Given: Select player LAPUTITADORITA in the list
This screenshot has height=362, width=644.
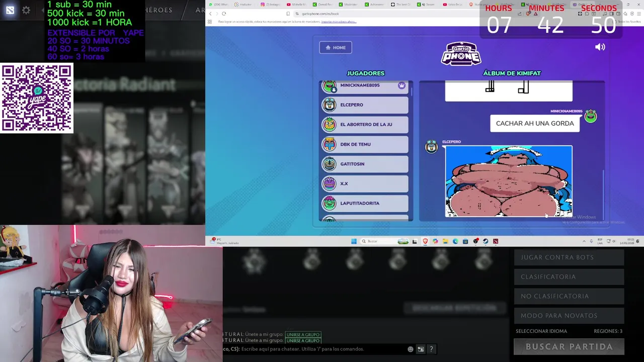Looking at the screenshot, I should coord(365,203).
